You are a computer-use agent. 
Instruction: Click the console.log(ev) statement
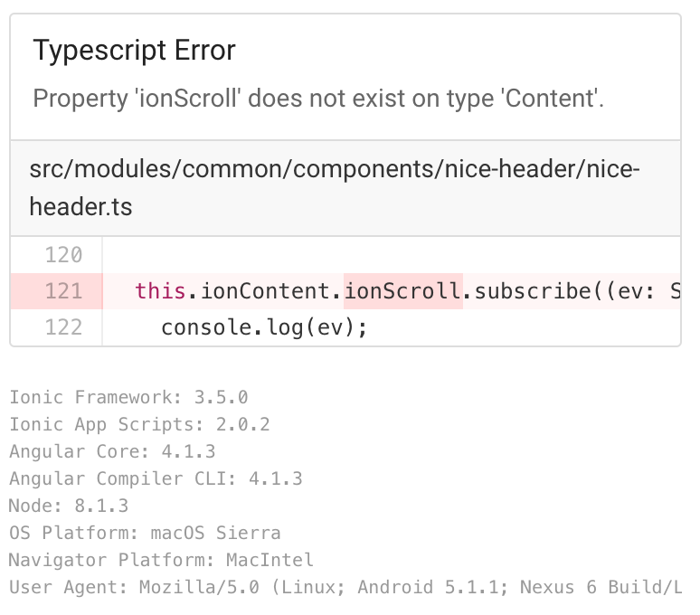coord(264,328)
